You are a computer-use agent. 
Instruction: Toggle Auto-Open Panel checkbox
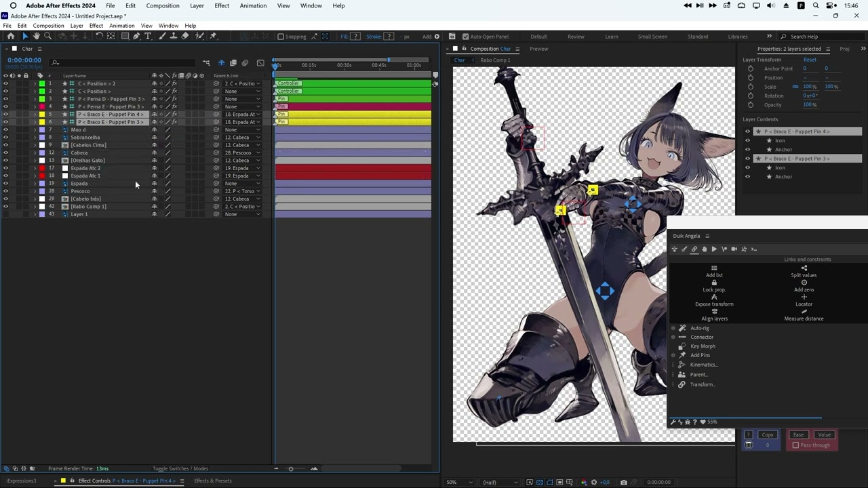[465, 37]
